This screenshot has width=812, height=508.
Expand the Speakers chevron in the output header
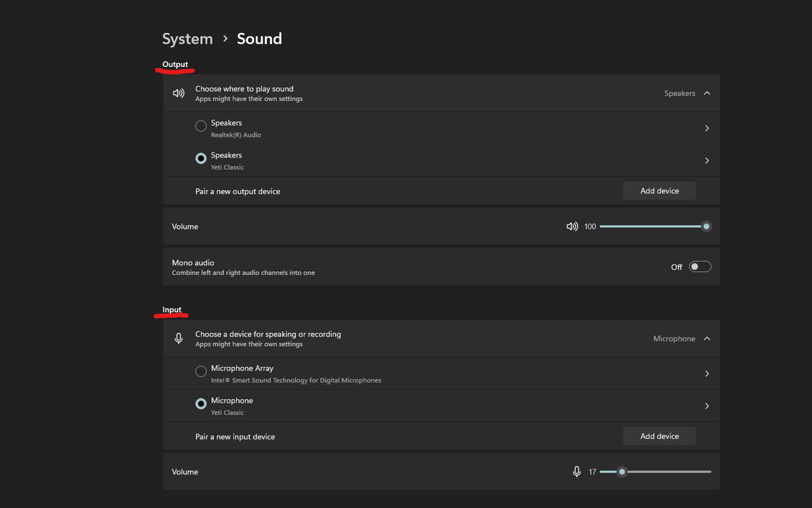point(707,93)
